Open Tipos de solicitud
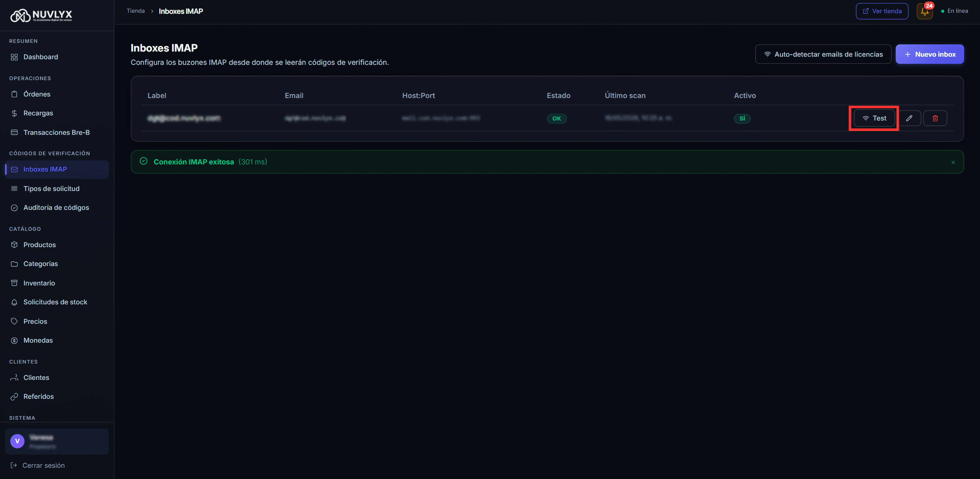 [57, 189]
